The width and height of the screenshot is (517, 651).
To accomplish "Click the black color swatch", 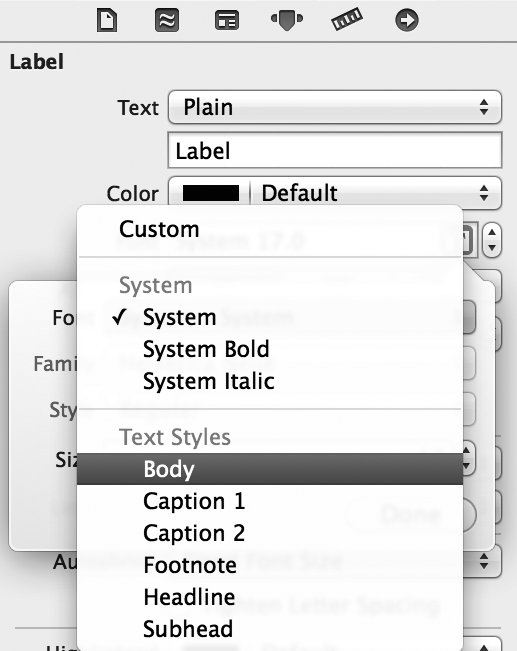I will (x=211, y=193).
